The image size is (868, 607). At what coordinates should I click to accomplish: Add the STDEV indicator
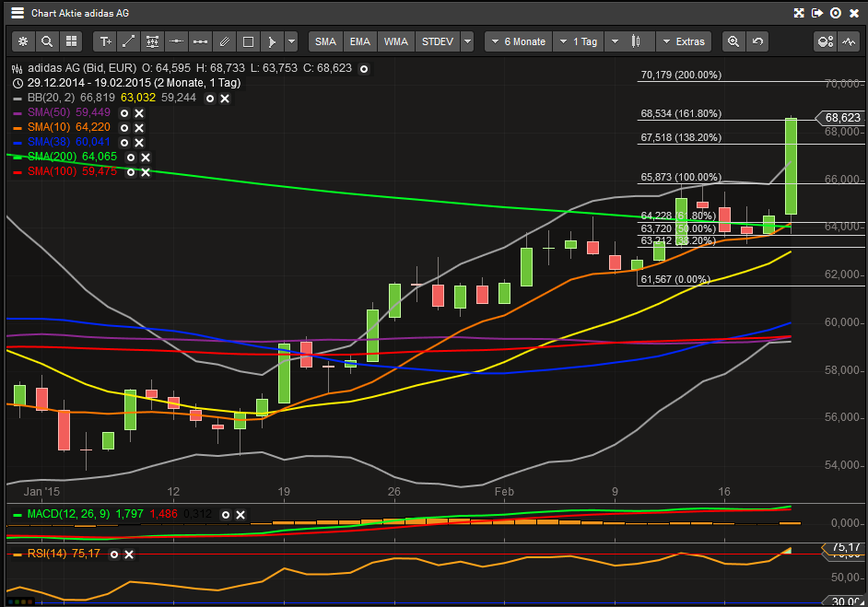point(437,41)
